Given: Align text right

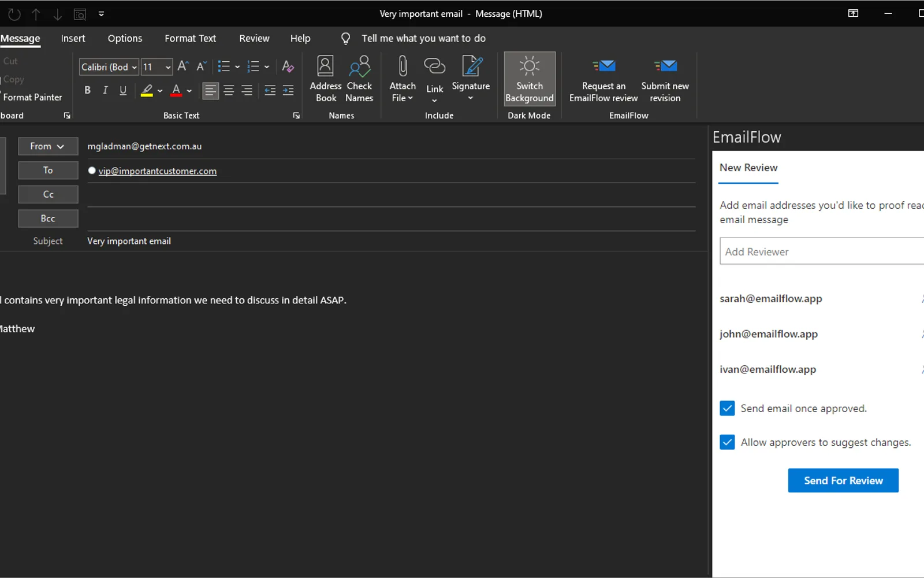Looking at the screenshot, I should 247,90.
